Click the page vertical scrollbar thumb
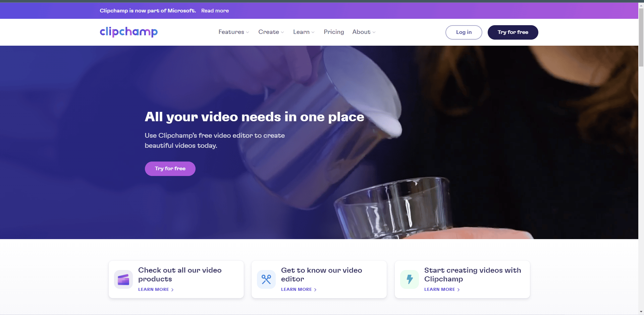This screenshot has height=315, width=644. click(641, 37)
